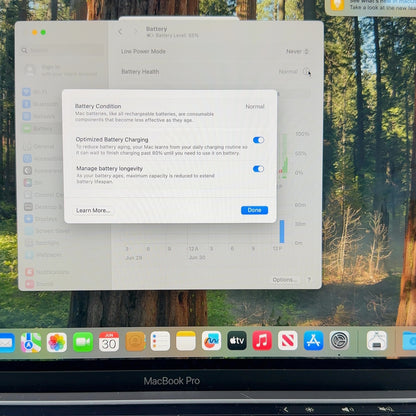This screenshot has width=416, height=416.
Task: Disable Optimized Battery Charging switch
Action: pos(258,140)
